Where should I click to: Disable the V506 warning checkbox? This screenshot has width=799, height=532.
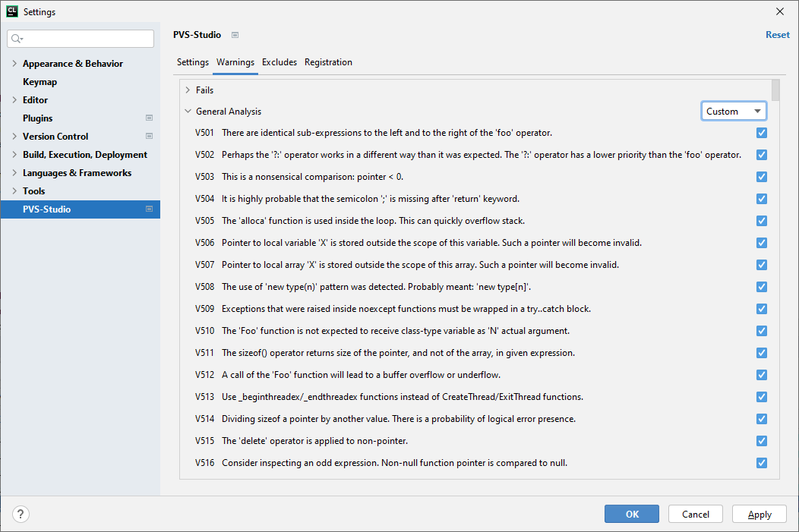762,243
